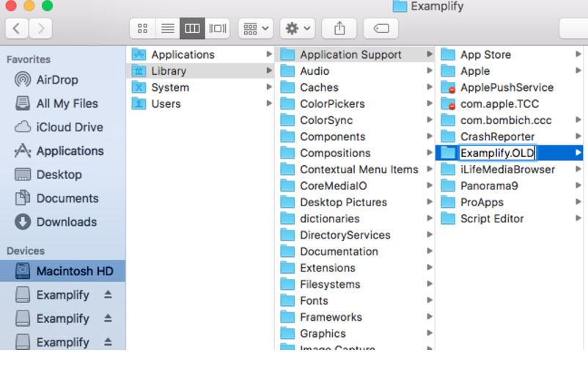Screen dimensions: 588x367
Task: Select the iLifeMediaBrowser folder
Action: 510,170
